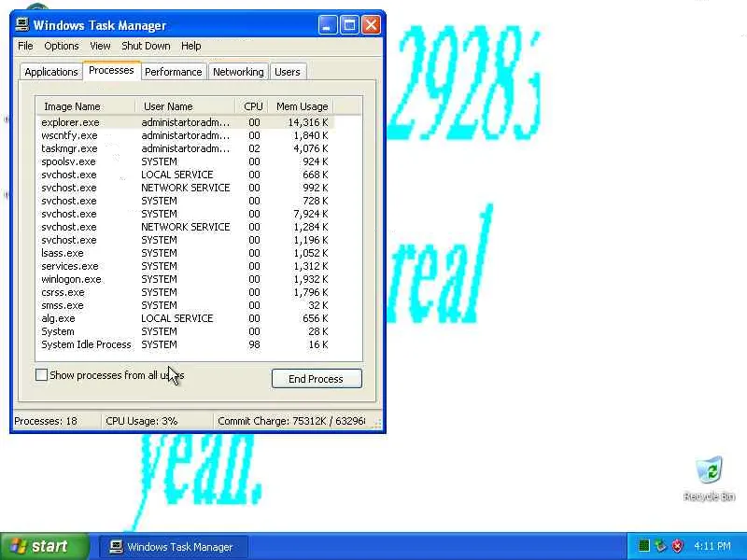Enable Show processes from all users checkbox
Image resolution: width=747 pixels, height=560 pixels.
tap(41, 375)
